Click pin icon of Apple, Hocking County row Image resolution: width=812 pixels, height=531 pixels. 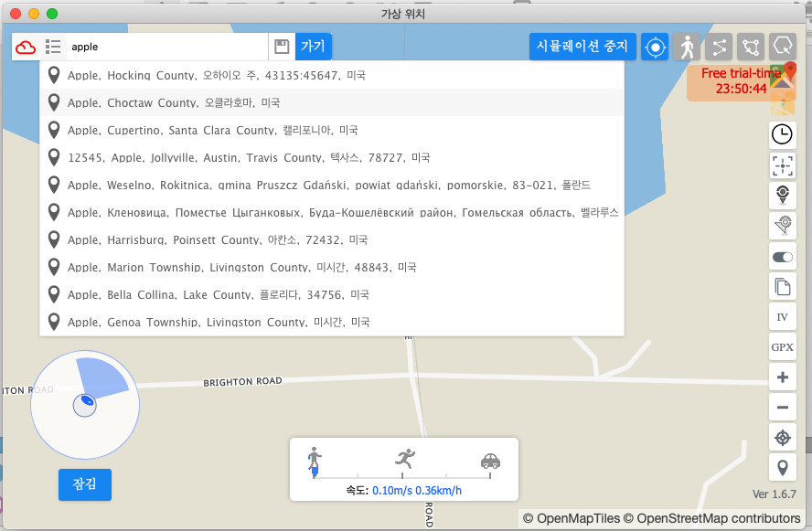[53, 75]
